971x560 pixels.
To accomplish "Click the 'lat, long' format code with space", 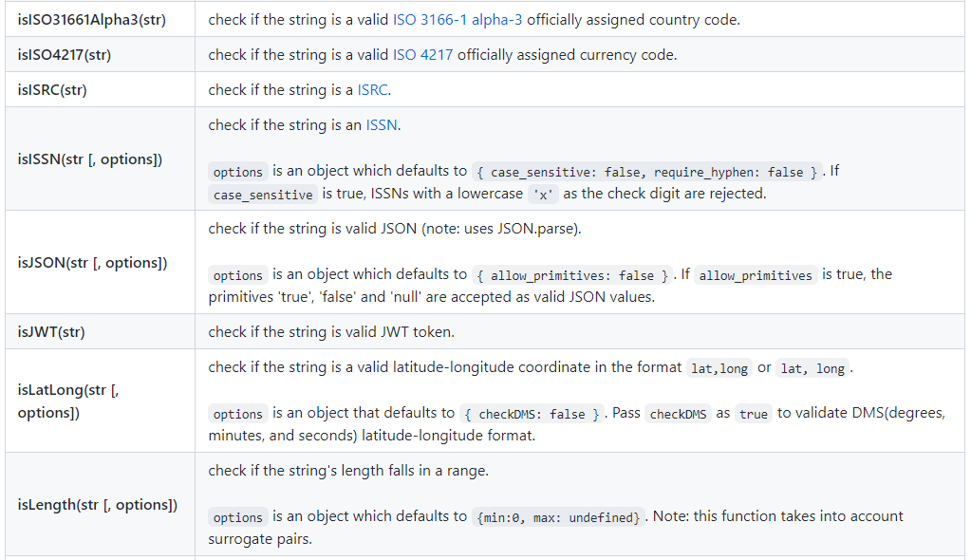I will click(812, 368).
